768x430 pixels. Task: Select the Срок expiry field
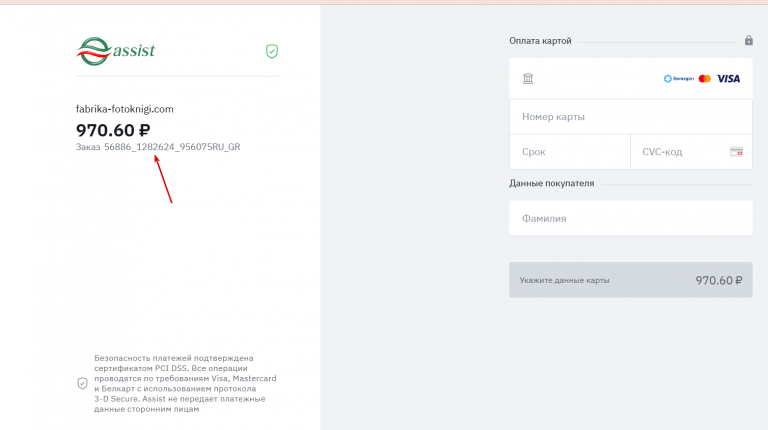569,152
